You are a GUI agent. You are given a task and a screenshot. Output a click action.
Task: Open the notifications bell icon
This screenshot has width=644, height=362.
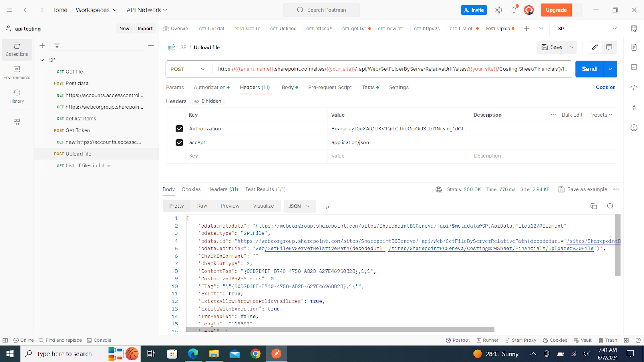pyautogui.click(x=514, y=10)
